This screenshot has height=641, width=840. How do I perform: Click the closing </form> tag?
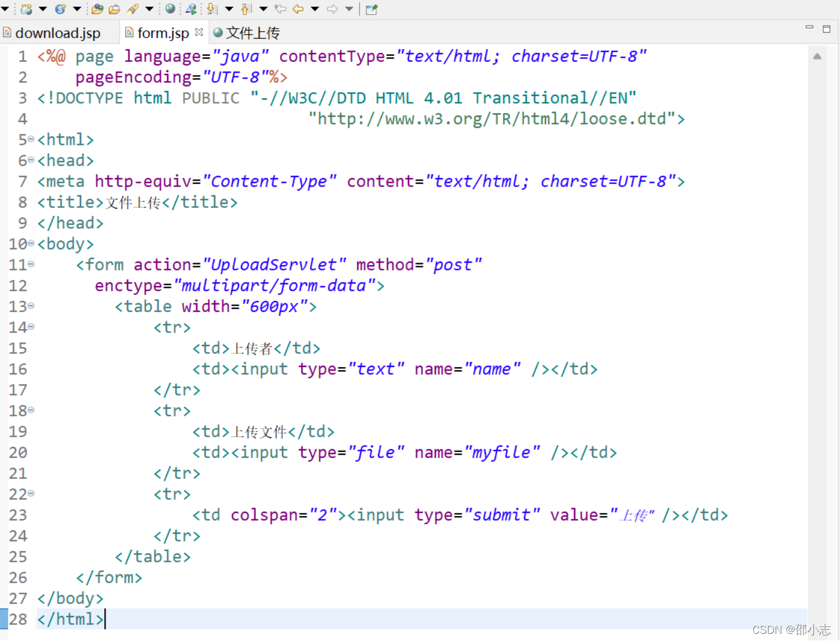(x=109, y=577)
